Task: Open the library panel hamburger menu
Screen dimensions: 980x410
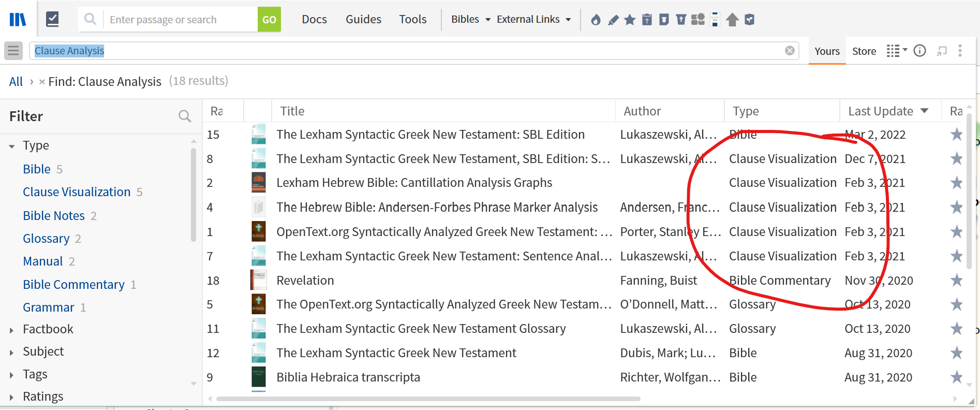Action: (13, 51)
